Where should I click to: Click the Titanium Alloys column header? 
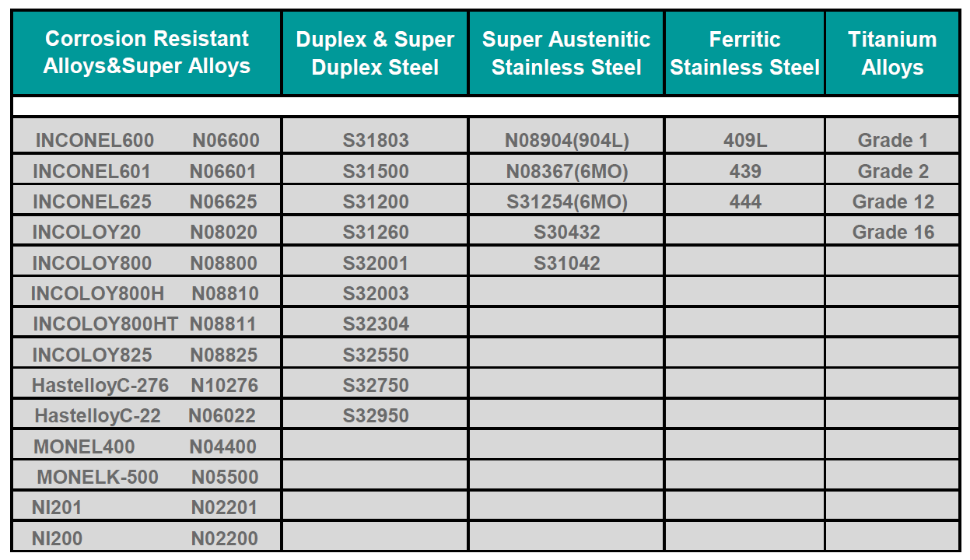892,53
